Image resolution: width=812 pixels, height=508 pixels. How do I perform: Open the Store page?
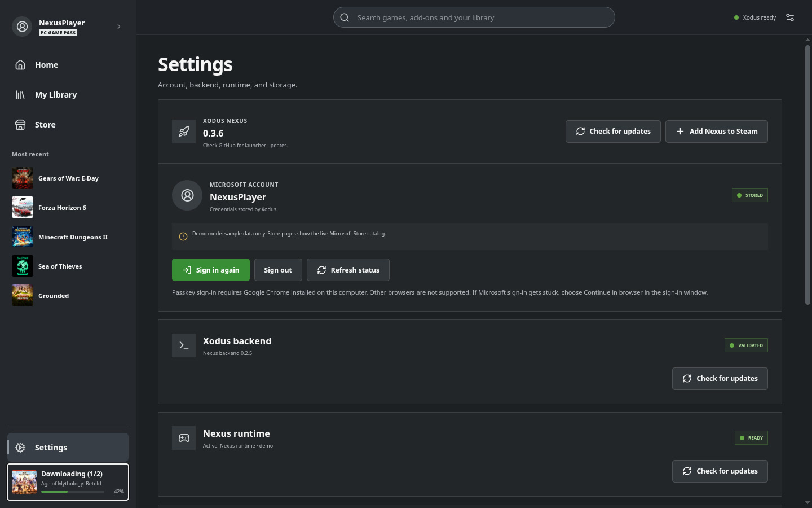[68, 125]
